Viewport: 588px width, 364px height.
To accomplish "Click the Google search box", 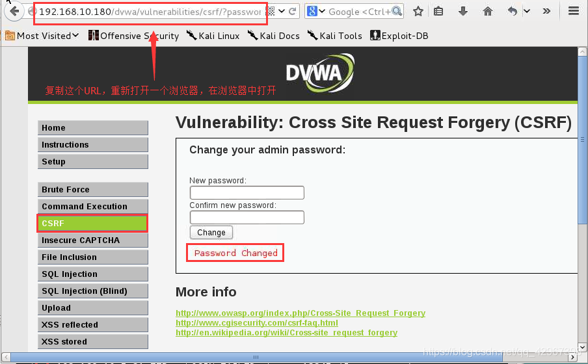I will click(359, 12).
